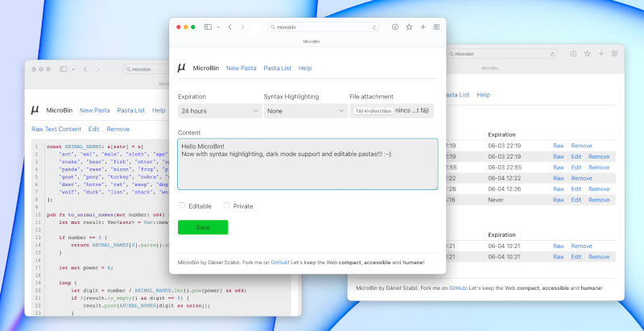Open sidebar dropdown chevron in front window
This screenshot has height=331, width=644.
coord(218,27)
